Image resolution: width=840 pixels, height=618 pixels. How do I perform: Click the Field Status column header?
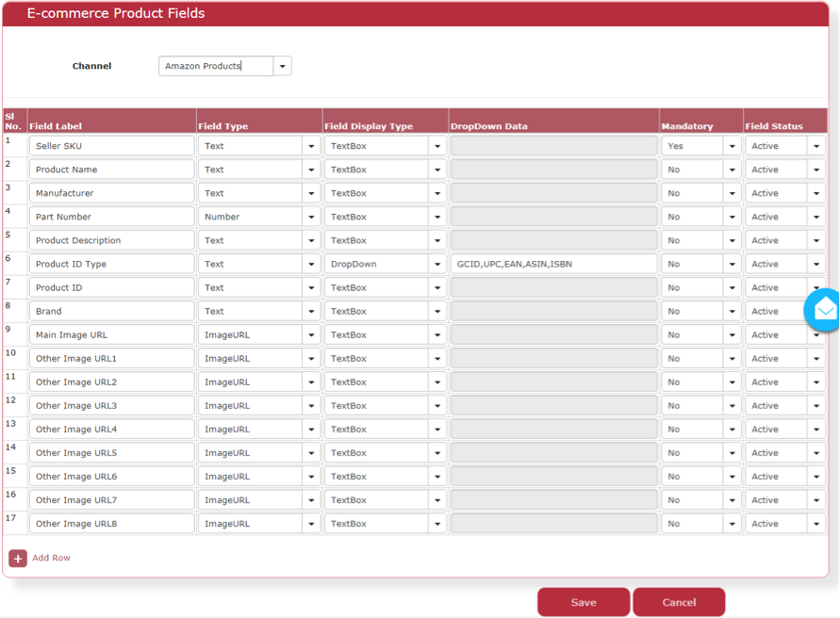click(774, 126)
